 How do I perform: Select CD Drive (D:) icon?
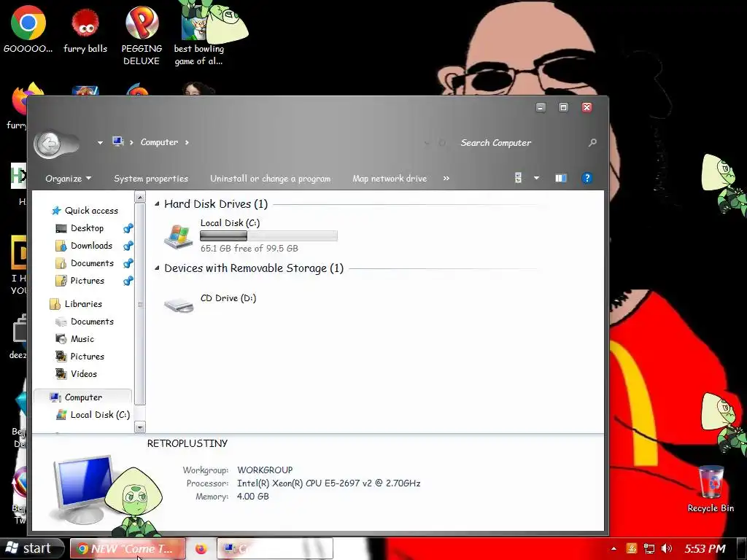click(x=179, y=305)
